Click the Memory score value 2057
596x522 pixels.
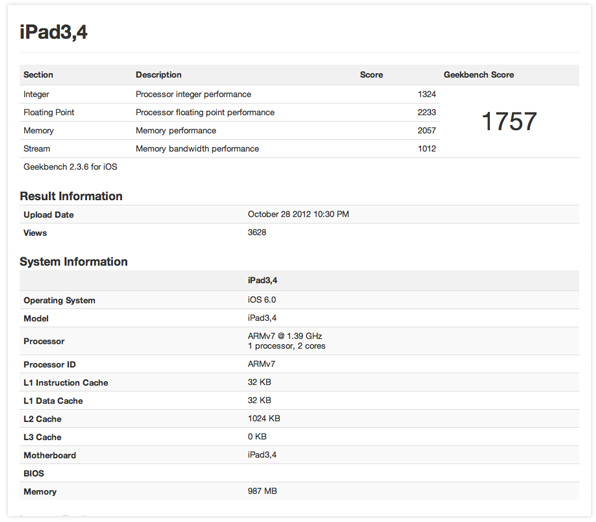coord(427,130)
